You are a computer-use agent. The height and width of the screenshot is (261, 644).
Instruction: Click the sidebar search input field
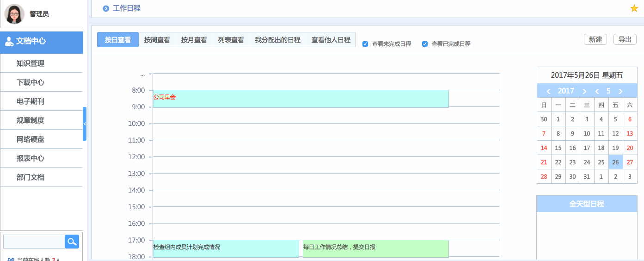pos(34,242)
